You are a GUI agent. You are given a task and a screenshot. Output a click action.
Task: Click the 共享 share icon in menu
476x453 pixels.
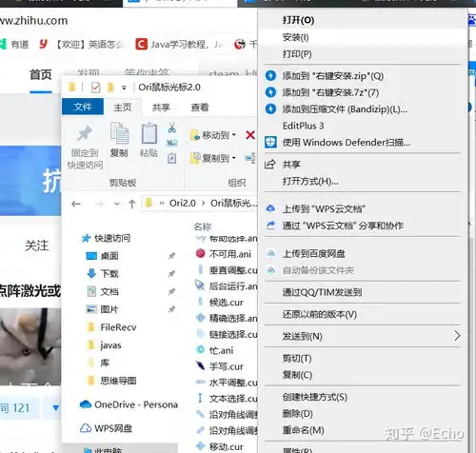(270, 165)
